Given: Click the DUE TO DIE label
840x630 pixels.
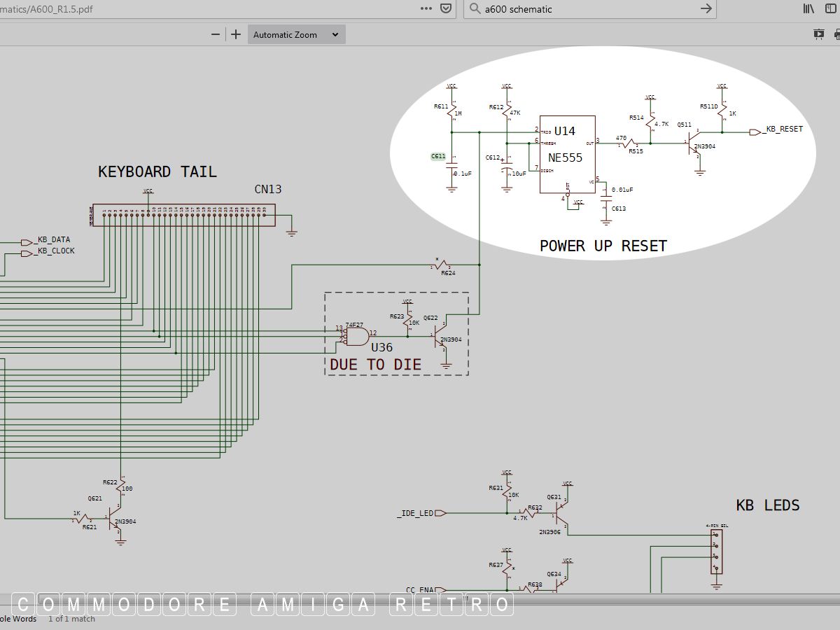Looking at the screenshot, I should (x=375, y=365).
